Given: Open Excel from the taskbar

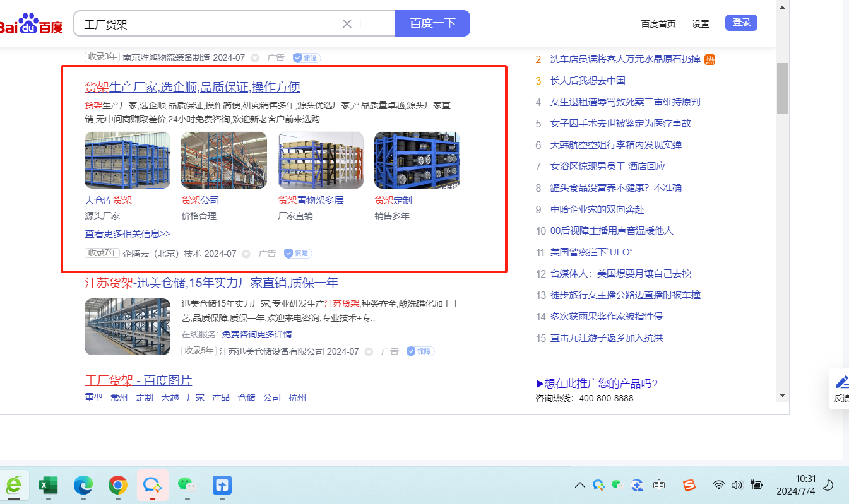Looking at the screenshot, I should coord(48,485).
